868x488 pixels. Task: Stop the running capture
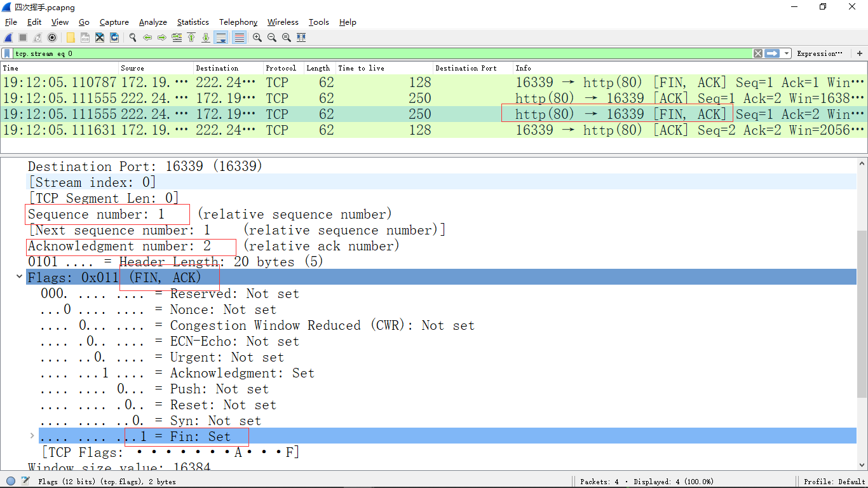click(23, 37)
